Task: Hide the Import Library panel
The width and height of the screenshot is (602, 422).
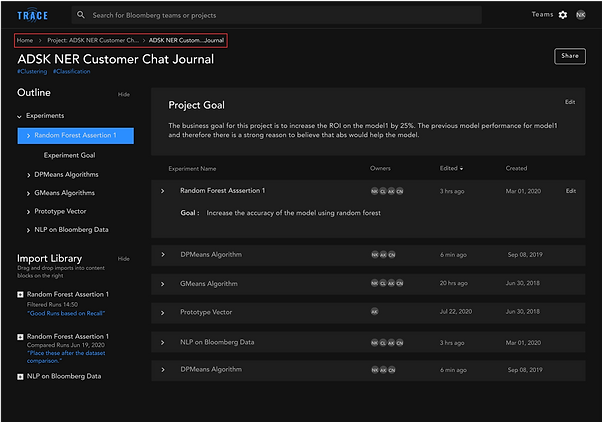Action: [124, 259]
